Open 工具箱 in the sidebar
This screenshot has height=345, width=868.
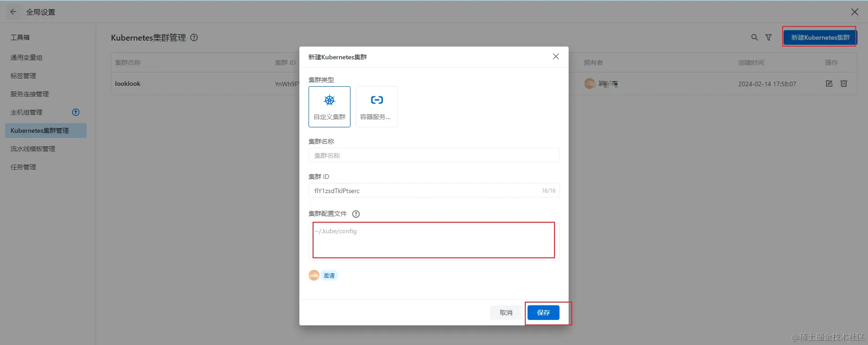[20, 37]
